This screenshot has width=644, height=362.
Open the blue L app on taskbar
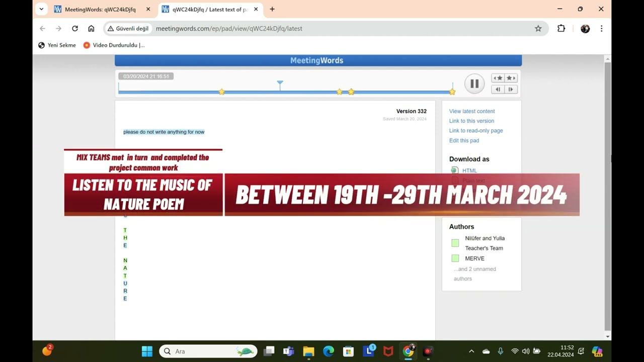click(x=369, y=351)
